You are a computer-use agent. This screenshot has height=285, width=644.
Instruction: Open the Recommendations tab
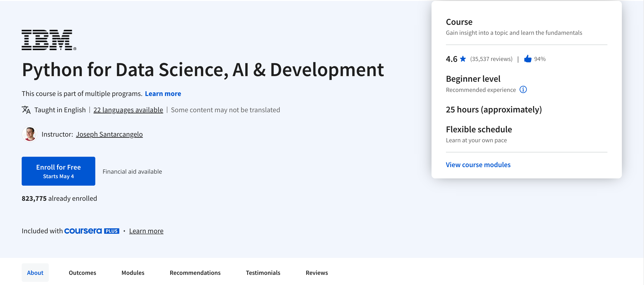(x=195, y=273)
